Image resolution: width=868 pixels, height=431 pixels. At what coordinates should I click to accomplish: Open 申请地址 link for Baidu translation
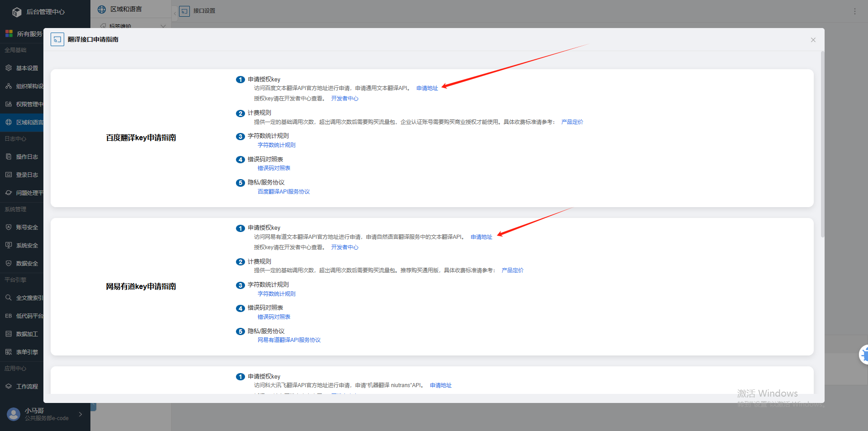click(427, 88)
